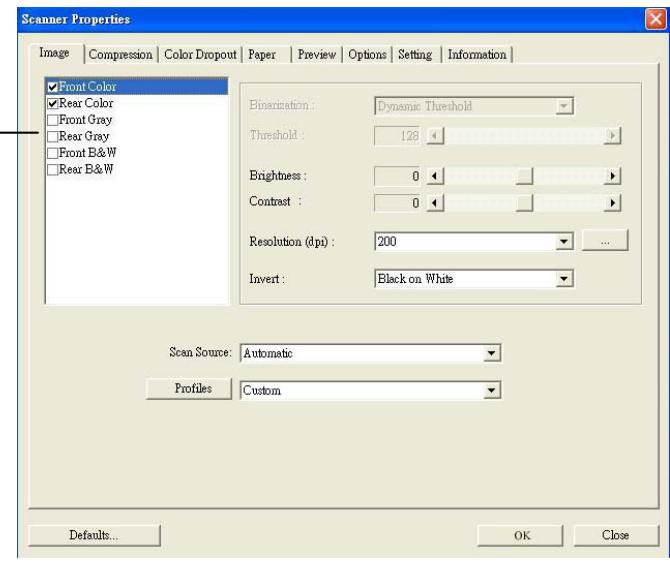Click the Brightness value field
Screen dimensions: 670x562
click(x=397, y=176)
